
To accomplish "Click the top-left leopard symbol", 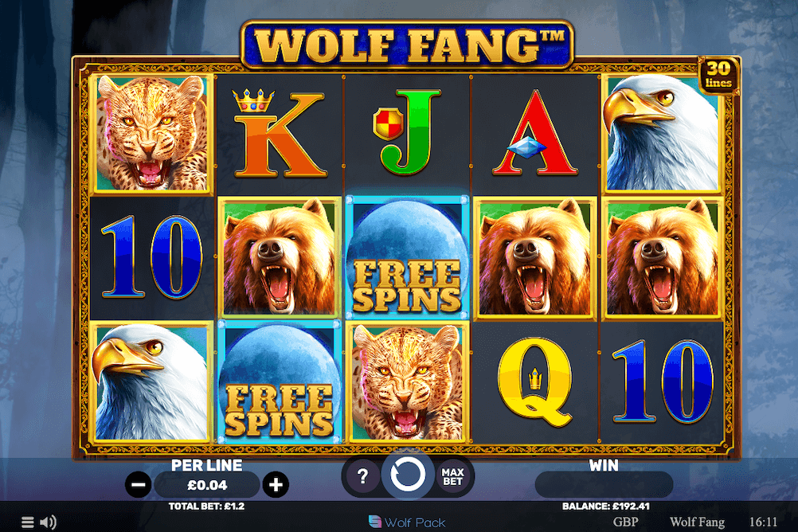I will 151,133.
